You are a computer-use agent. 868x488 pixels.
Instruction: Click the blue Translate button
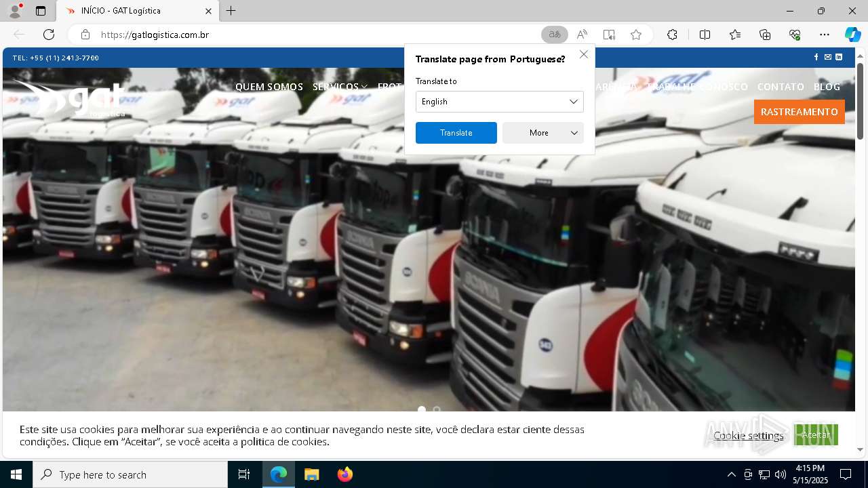[x=456, y=133]
